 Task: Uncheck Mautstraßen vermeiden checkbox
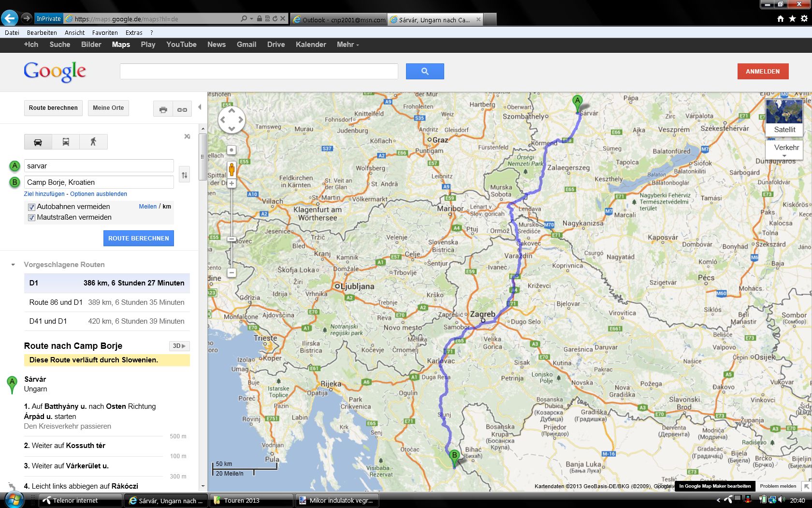[x=32, y=218]
